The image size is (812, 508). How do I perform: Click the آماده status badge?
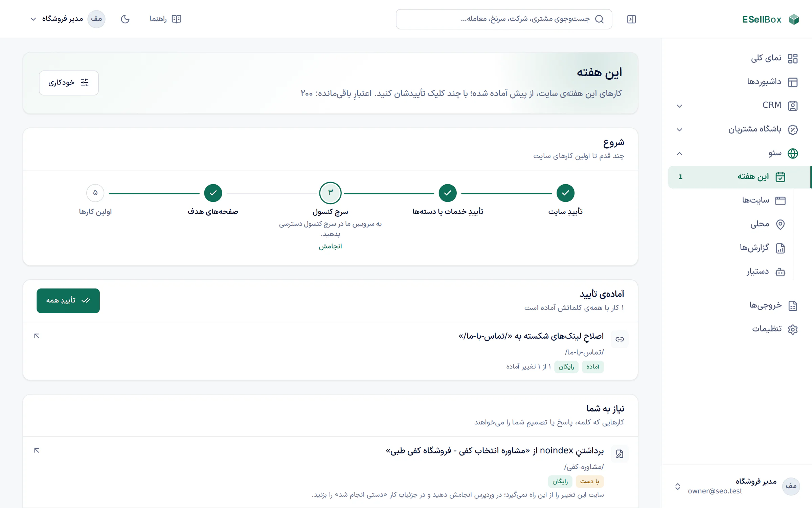pos(593,367)
